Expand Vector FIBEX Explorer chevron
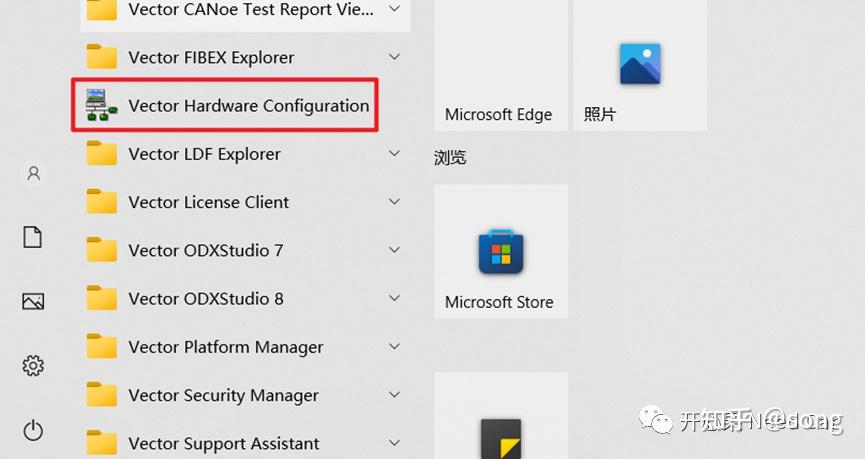This screenshot has height=459, width=865. [x=394, y=58]
